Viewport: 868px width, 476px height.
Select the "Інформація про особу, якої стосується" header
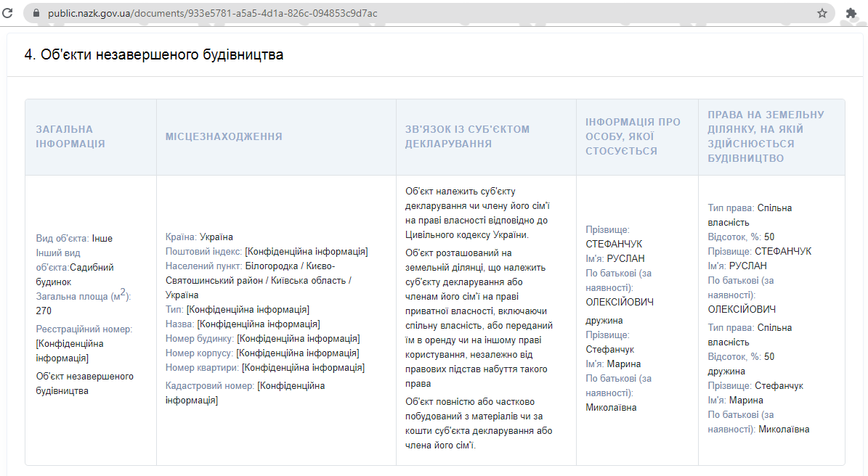coord(633,136)
